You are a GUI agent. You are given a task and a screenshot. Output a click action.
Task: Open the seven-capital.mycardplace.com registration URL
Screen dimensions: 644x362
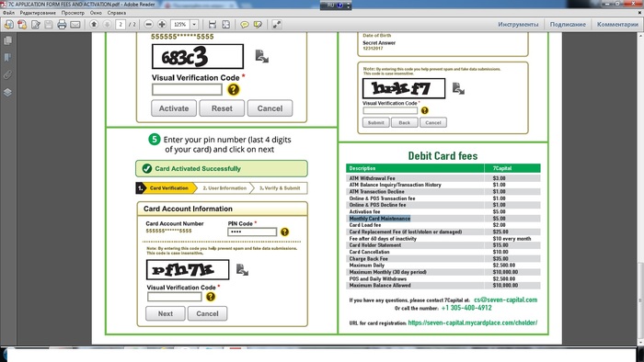(x=472, y=322)
